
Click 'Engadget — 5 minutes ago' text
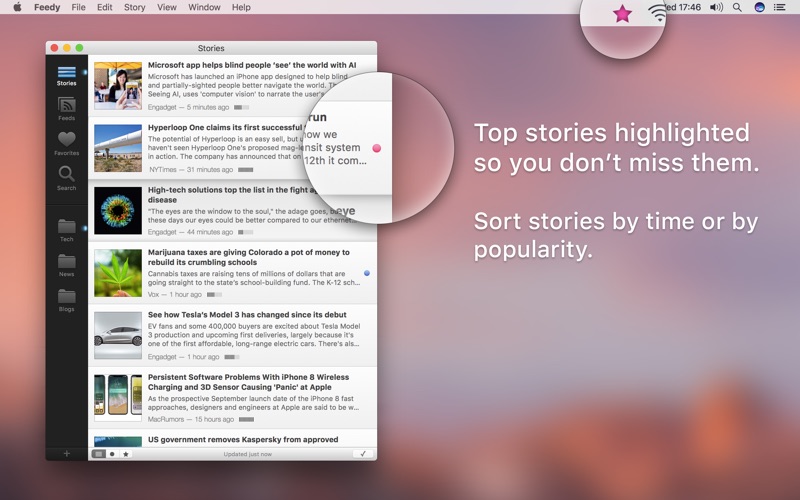click(x=188, y=108)
